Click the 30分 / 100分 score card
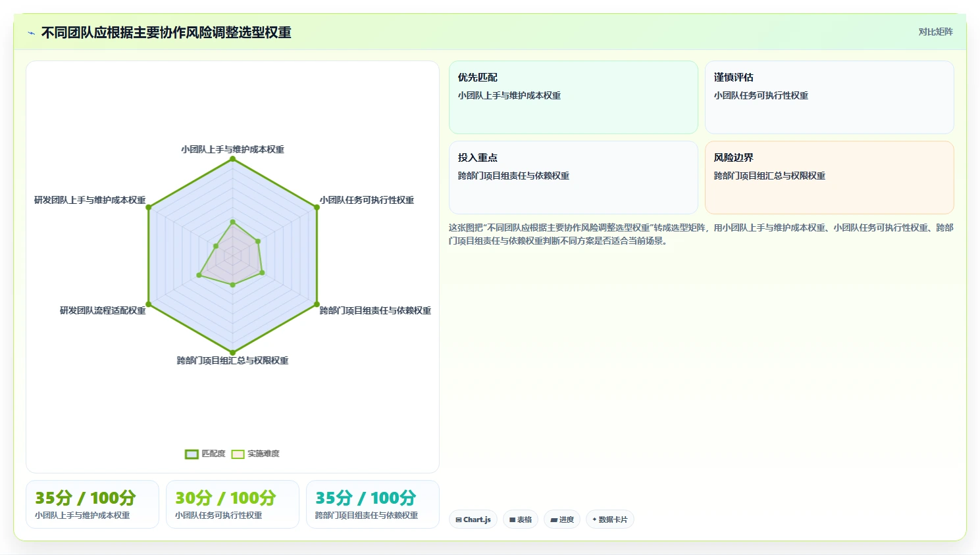The image size is (980, 555). (x=232, y=504)
